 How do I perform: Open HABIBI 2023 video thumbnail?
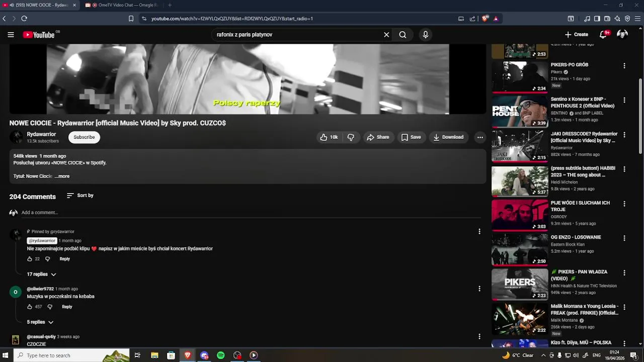(520, 180)
